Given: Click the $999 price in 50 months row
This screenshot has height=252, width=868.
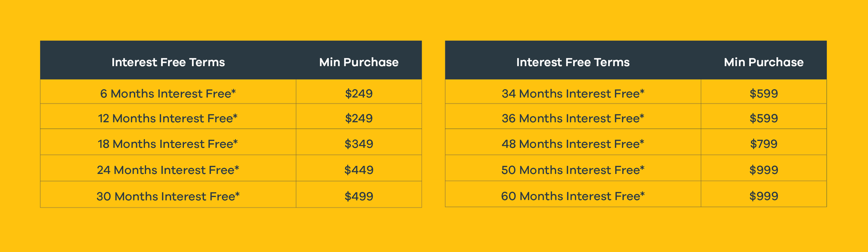Looking at the screenshot, I should pyautogui.click(x=764, y=170).
